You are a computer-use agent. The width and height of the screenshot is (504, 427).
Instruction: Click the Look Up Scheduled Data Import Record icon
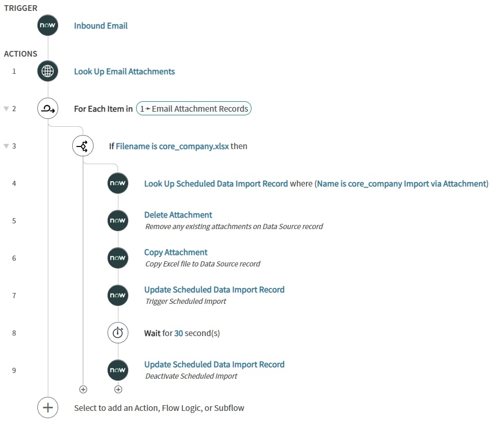(x=117, y=183)
